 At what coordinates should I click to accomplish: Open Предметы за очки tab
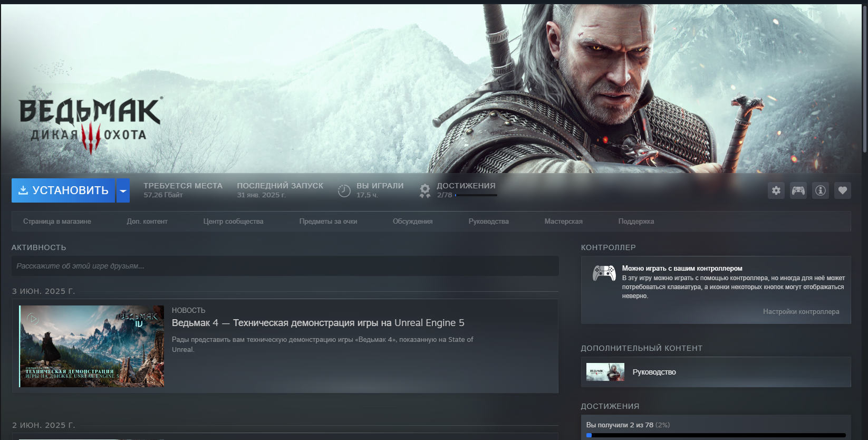(328, 222)
